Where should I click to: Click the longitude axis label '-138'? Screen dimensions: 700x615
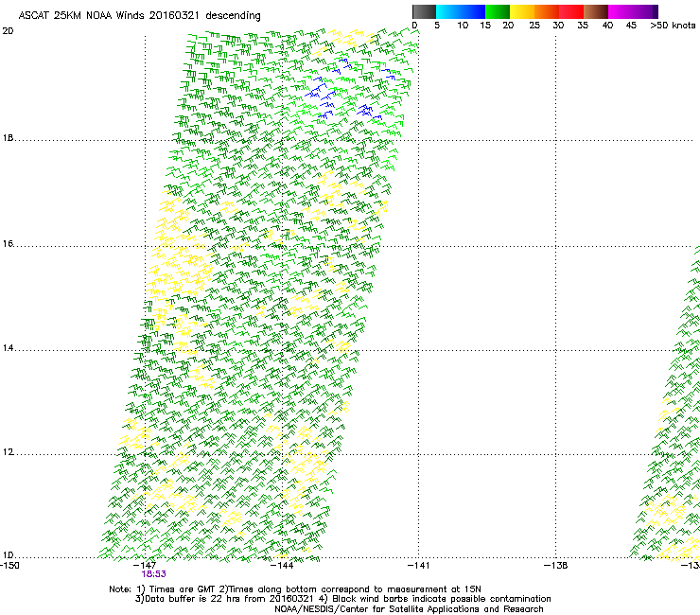pos(555,566)
